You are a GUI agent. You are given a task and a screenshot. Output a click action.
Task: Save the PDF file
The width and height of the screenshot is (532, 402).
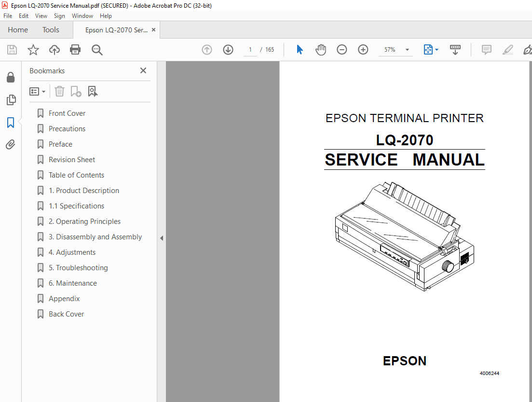pyautogui.click(x=12, y=50)
